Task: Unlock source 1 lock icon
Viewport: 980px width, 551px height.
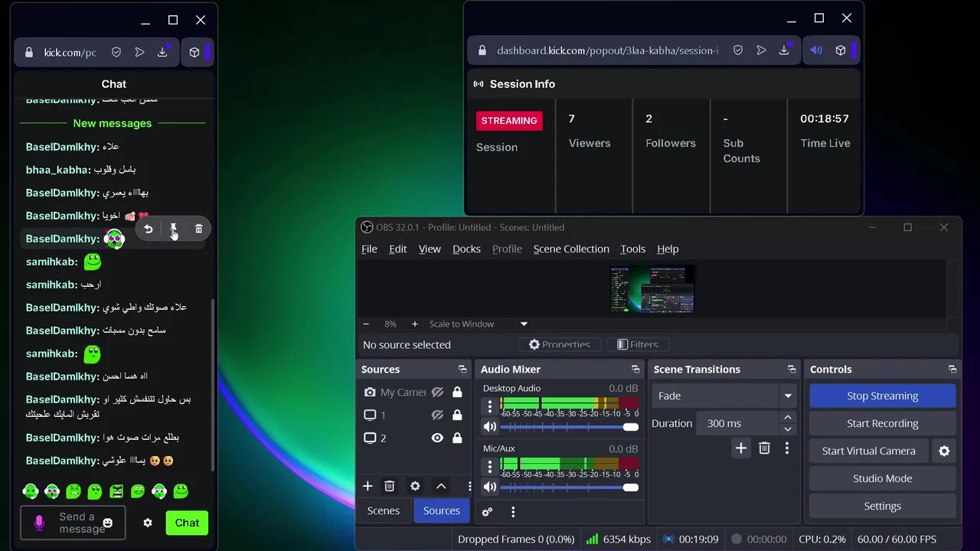Action: click(x=457, y=415)
